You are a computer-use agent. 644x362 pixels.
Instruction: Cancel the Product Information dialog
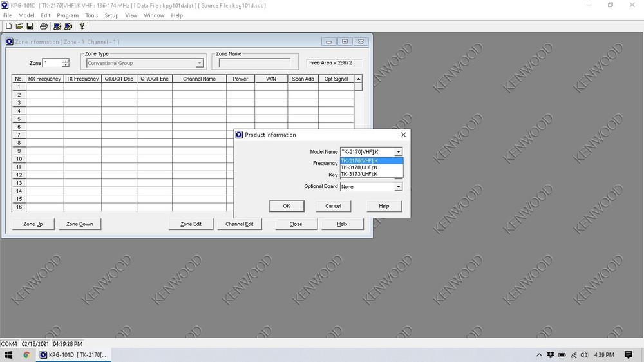333,206
